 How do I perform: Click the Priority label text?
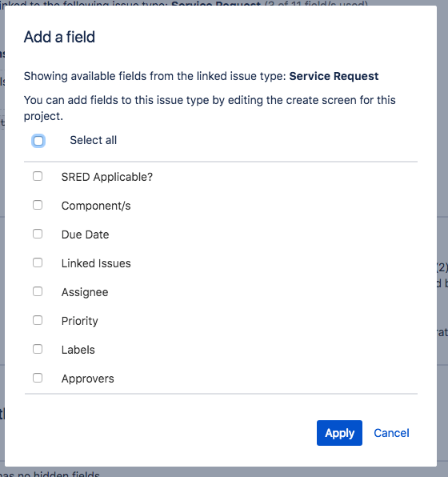pos(80,321)
